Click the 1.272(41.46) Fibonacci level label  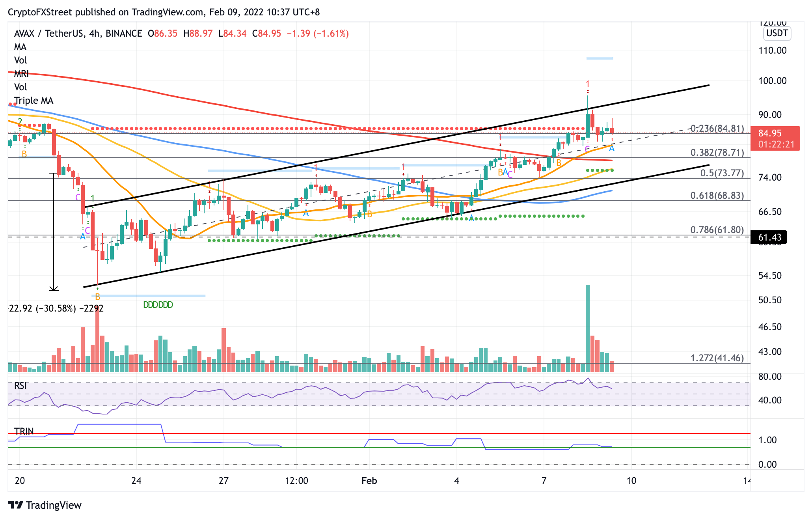[x=717, y=358]
